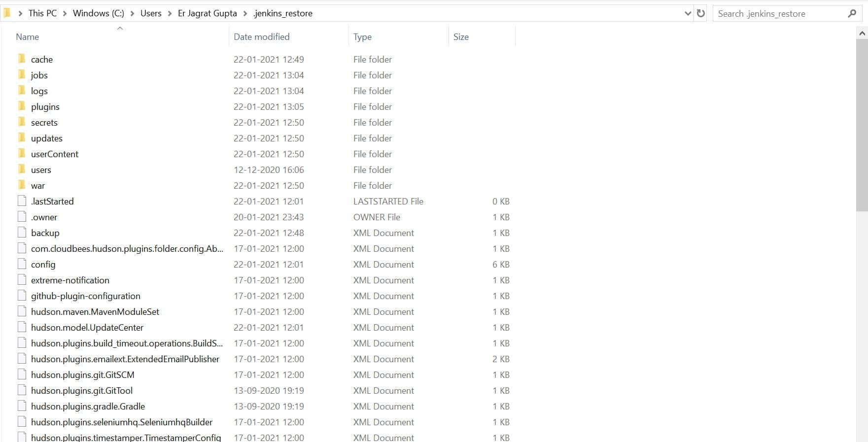The height and width of the screenshot is (442, 868).
Task: Click the .lastStarted file icon
Action: tap(22, 201)
